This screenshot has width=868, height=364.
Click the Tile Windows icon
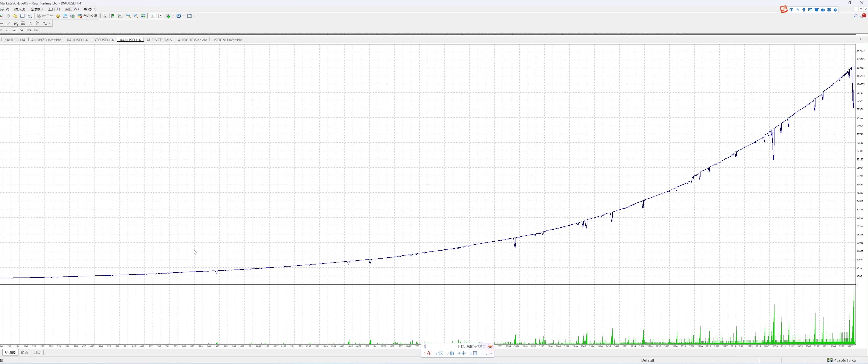[x=143, y=16]
